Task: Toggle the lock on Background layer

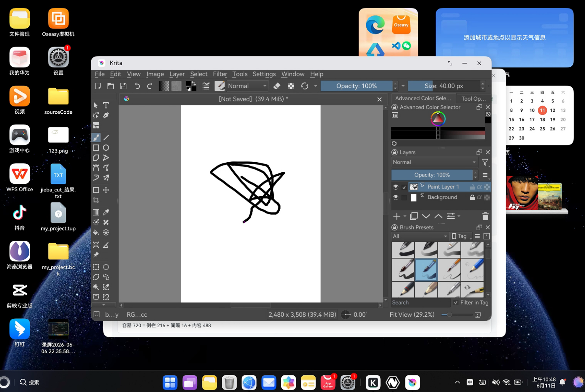Action: coord(472,197)
